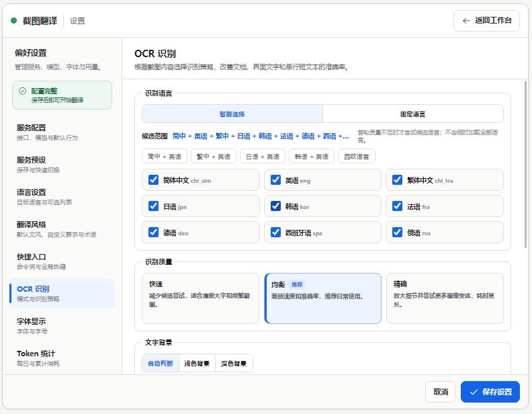Choose 浅色背景 text background option
532x414 pixels.
[x=197, y=363]
